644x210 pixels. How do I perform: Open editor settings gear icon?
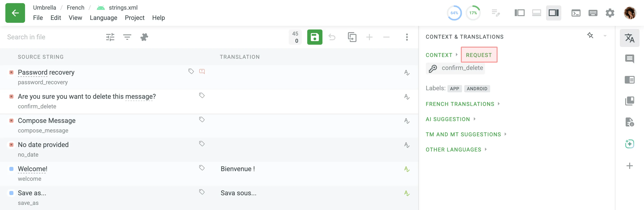click(610, 13)
